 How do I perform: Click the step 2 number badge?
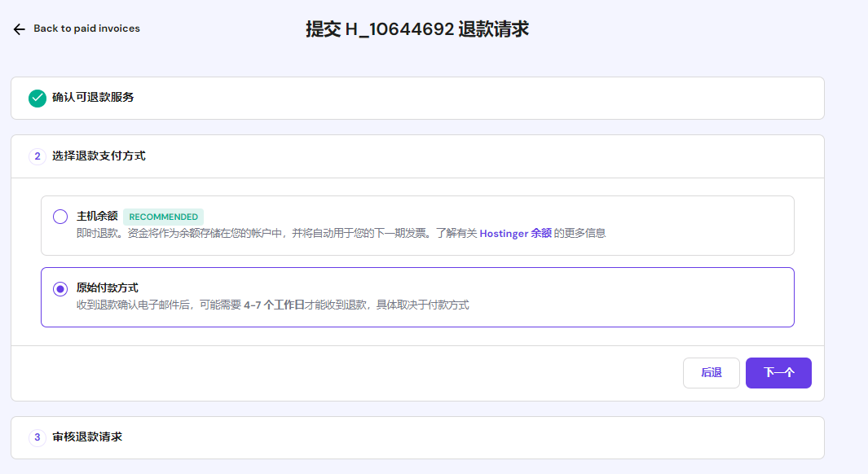pyautogui.click(x=37, y=156)
